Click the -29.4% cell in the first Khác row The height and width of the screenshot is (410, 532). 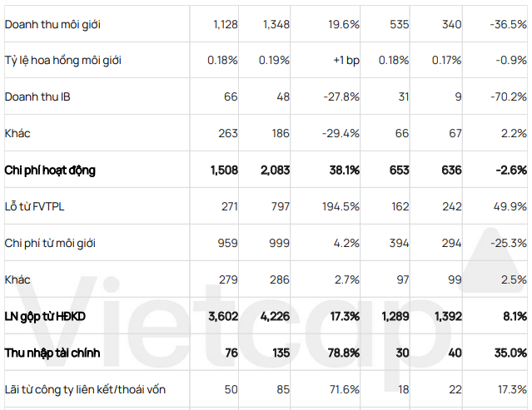pos(341,134)
